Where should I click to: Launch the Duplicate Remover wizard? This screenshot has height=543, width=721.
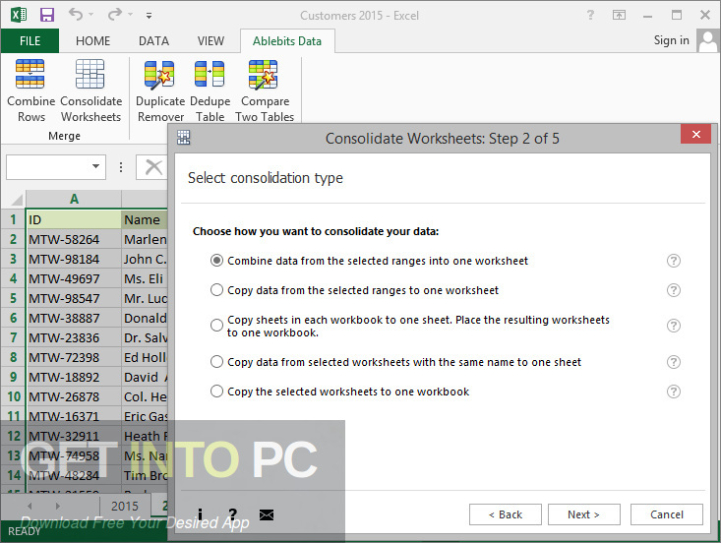click(160, 91)
